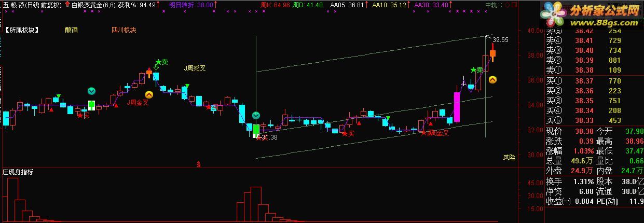Click the 【所属板块】 heading

(22, 30)
